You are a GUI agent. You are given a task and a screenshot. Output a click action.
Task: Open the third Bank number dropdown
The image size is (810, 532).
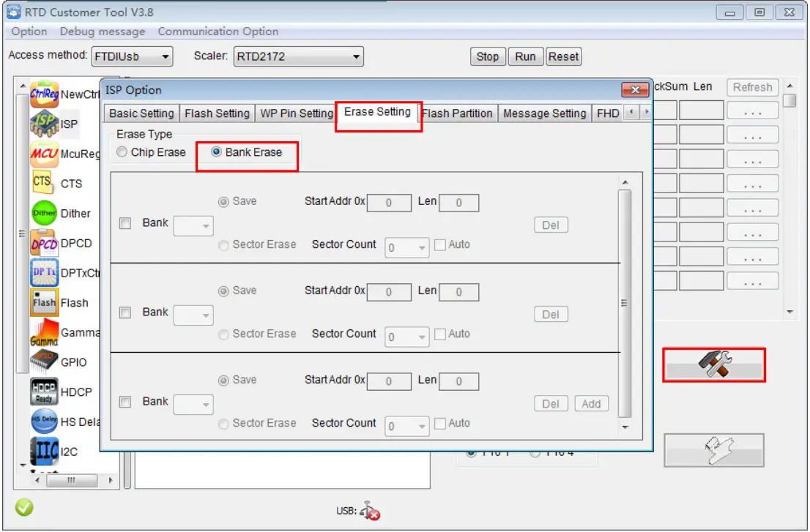click(x=193, y=405)
